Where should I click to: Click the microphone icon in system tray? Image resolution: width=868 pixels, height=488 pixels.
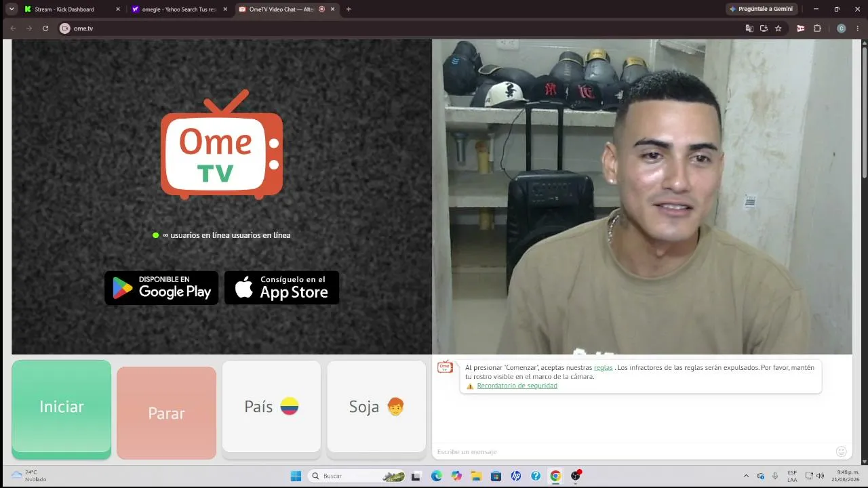[775, 476]
